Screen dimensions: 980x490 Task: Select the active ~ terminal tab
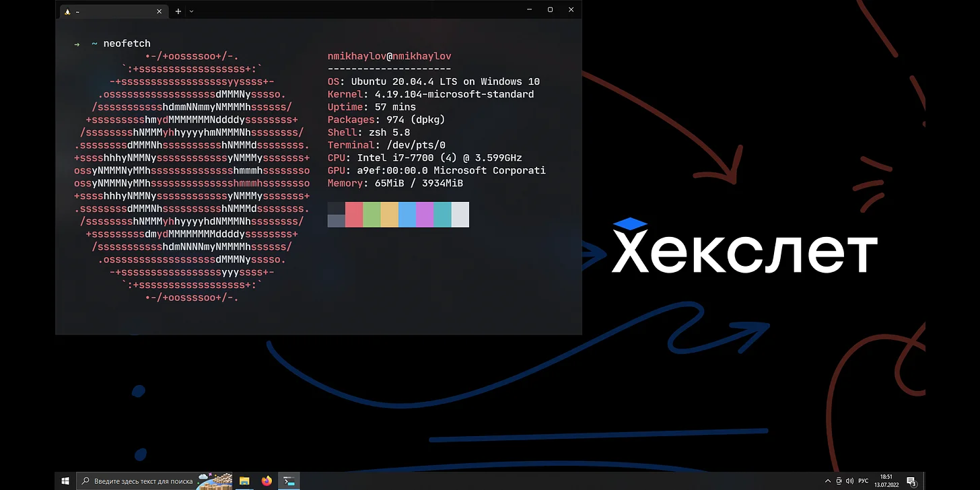coord(108,11)
